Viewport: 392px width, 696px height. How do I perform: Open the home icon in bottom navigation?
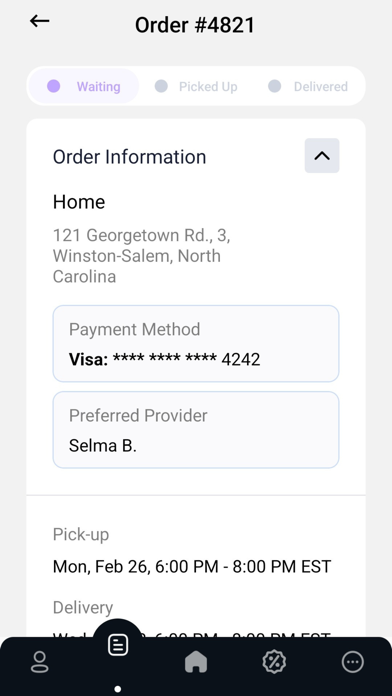click(196, 662)
